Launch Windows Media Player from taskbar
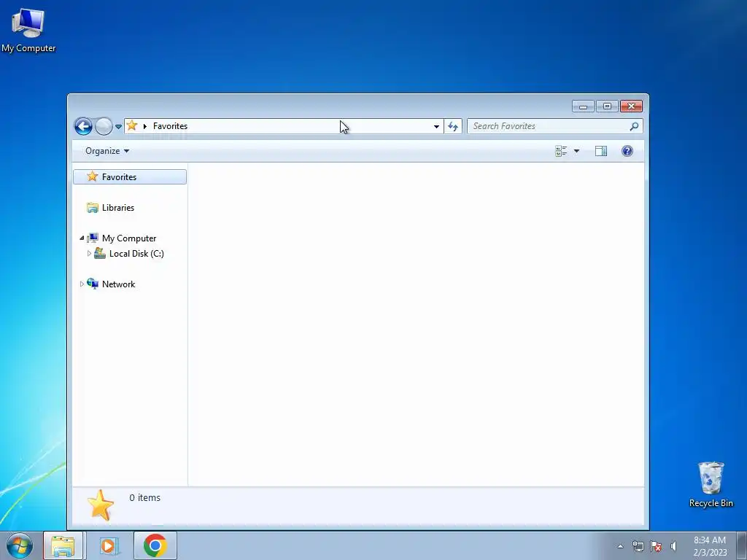This screenshot has height=560, width=747. tap(109, 545)
